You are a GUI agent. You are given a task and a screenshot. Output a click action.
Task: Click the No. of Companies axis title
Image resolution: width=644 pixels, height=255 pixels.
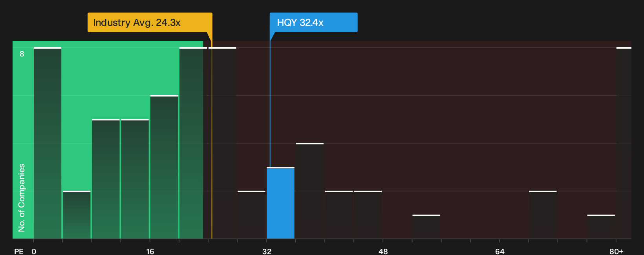coord(22,198)
